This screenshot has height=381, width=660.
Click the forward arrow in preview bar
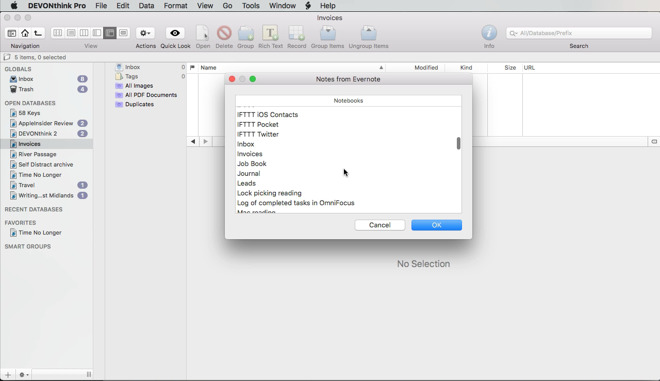205,141
